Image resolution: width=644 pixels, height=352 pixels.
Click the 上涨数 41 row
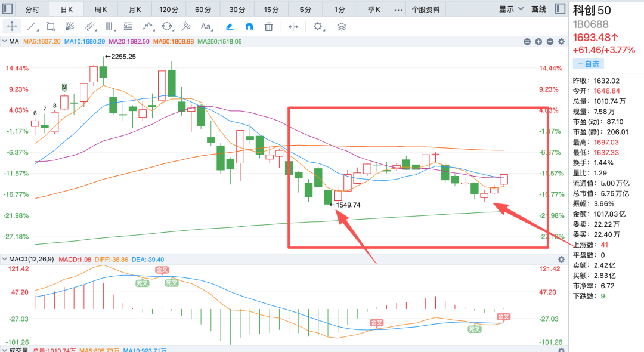pos(590,245)
